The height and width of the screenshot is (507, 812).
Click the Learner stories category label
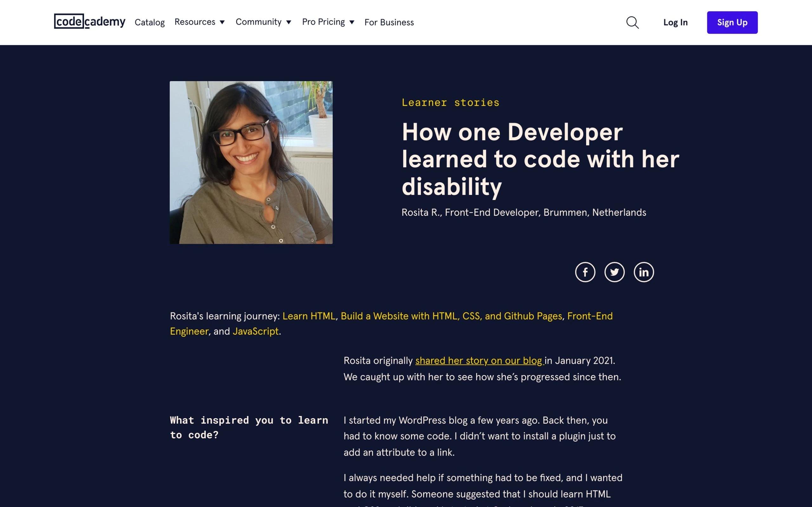pos(450,103)
